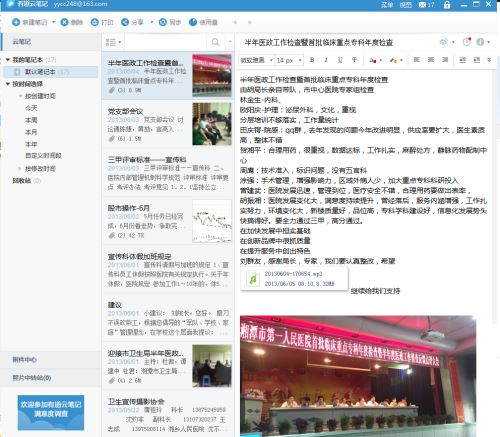Open the 建议 note

pos(168,318)
